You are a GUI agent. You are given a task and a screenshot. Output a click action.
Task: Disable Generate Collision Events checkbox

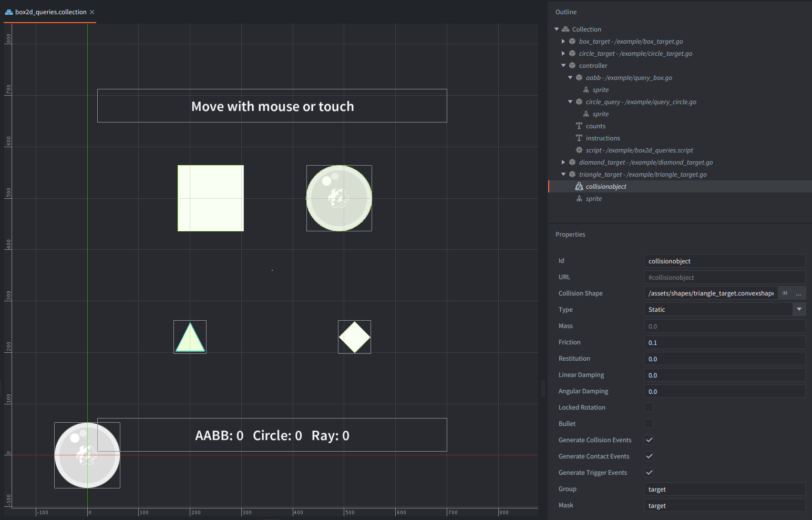(649, 440)
